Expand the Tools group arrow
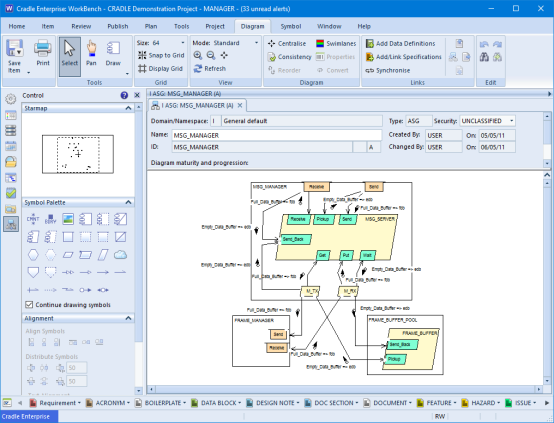The width and height of the screenshot is (554, 423). tap(127, 74)
